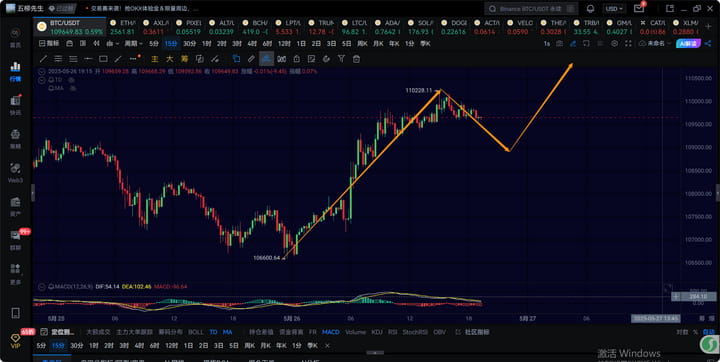Select the ETH ticker tab
This screenshot has width=720, height=362.
click(123, 27)
